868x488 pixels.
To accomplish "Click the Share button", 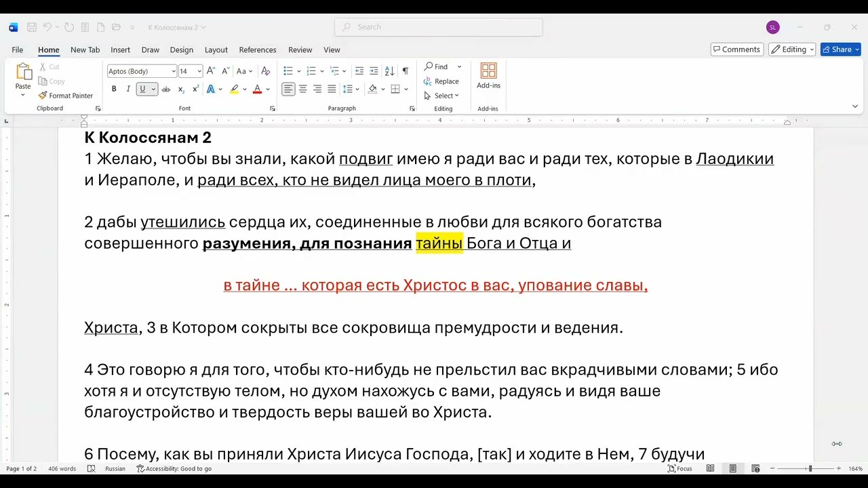I will coord(840,49).
